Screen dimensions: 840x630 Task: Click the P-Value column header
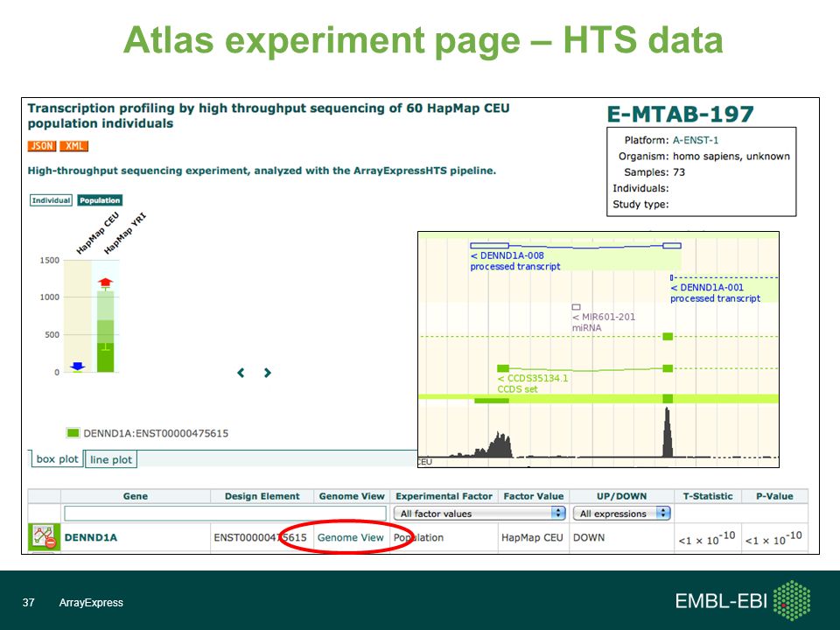(x=774, y=496)
